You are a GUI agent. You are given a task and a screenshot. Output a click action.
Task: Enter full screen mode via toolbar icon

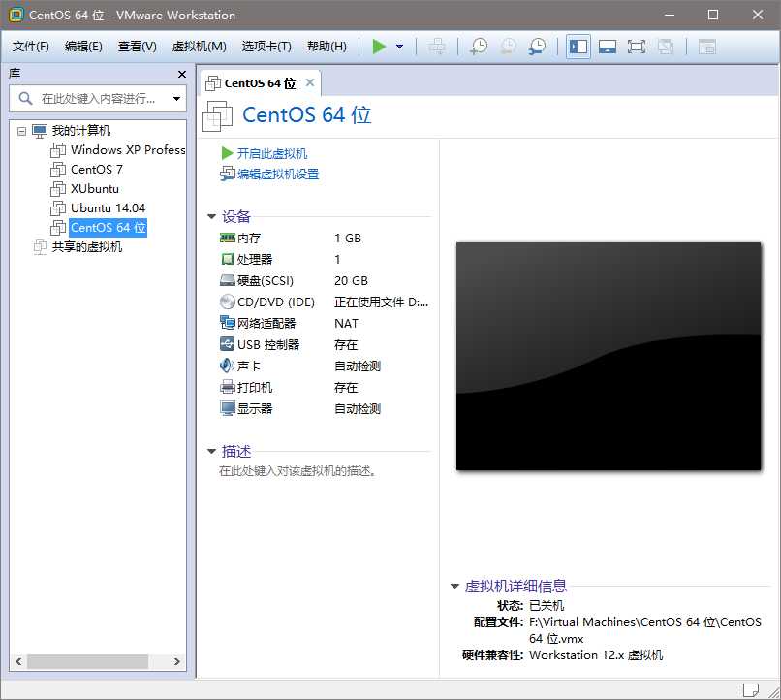coord(637,47)
